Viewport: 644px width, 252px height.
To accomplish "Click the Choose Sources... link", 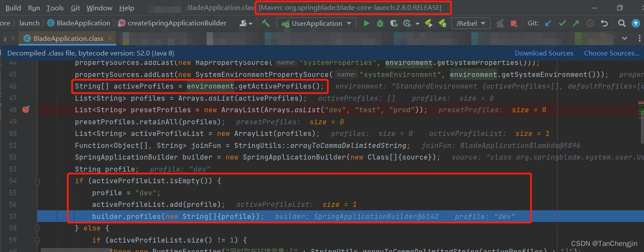I will pos(611,52).
